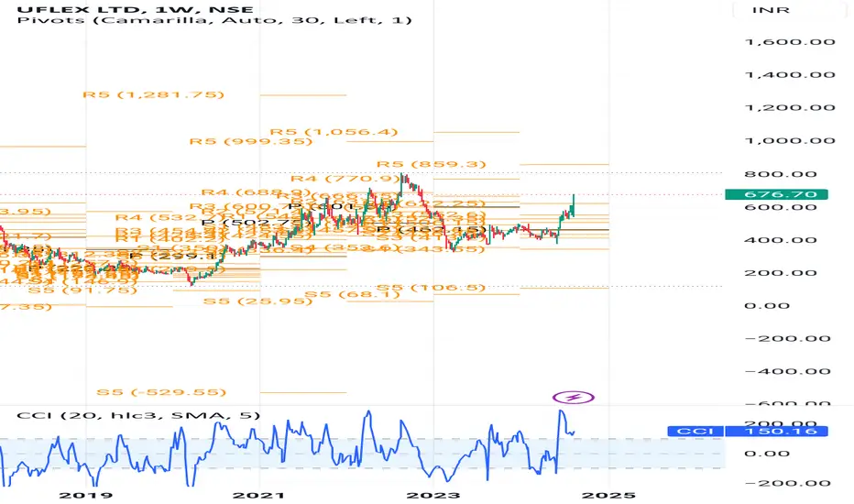The width and height of the screenshot is (854, 504).
Task: Click the 2023 label on time axis
Action: pos(433,495)
